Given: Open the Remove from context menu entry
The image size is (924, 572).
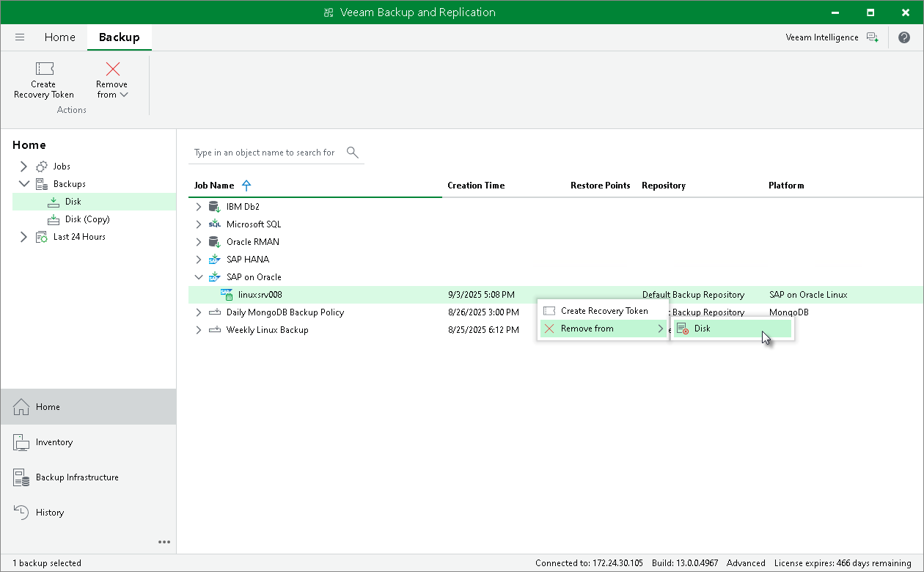Looking at the screenshot, I should coord(604,329).
